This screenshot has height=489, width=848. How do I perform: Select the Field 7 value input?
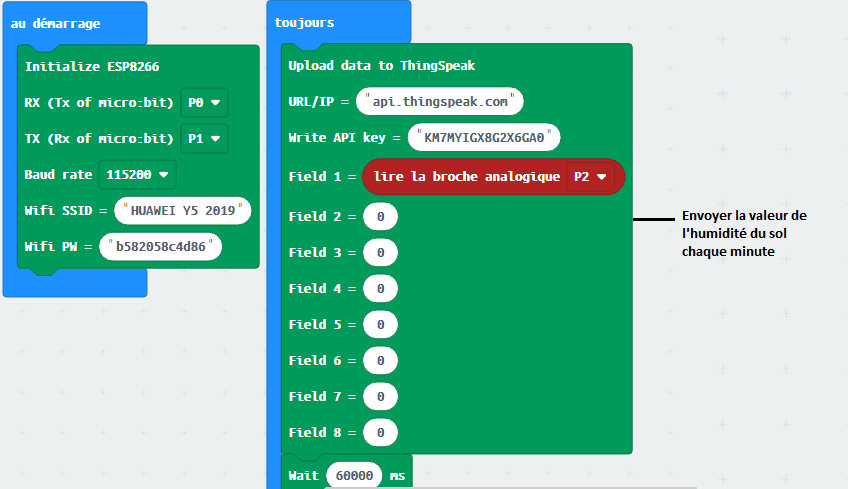coord(381,397)
